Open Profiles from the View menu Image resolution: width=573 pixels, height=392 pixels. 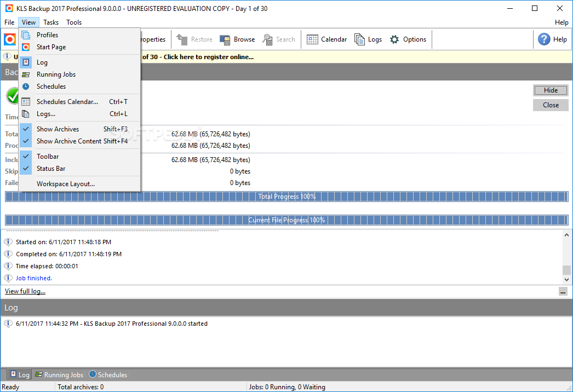[79, 34]
